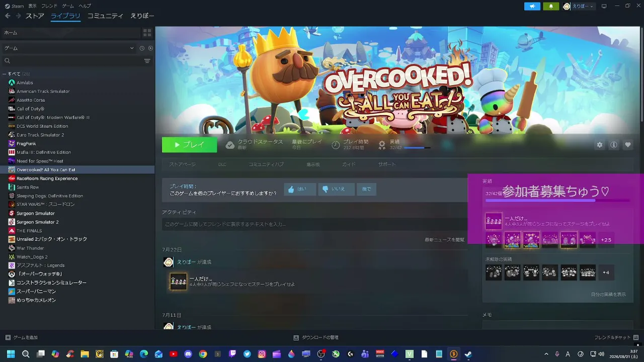
Task: Click the activity text input field
Action: pos(314,224)
